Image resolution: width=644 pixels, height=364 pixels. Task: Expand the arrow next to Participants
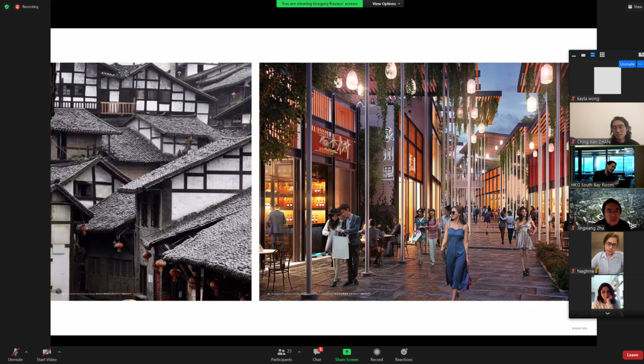(x=299, y=352)
